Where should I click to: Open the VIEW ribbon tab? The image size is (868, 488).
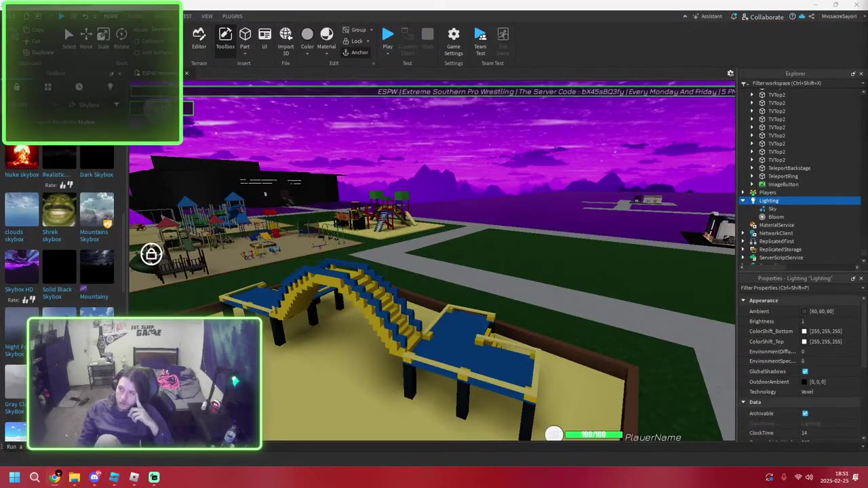click(x=207, y=16)
